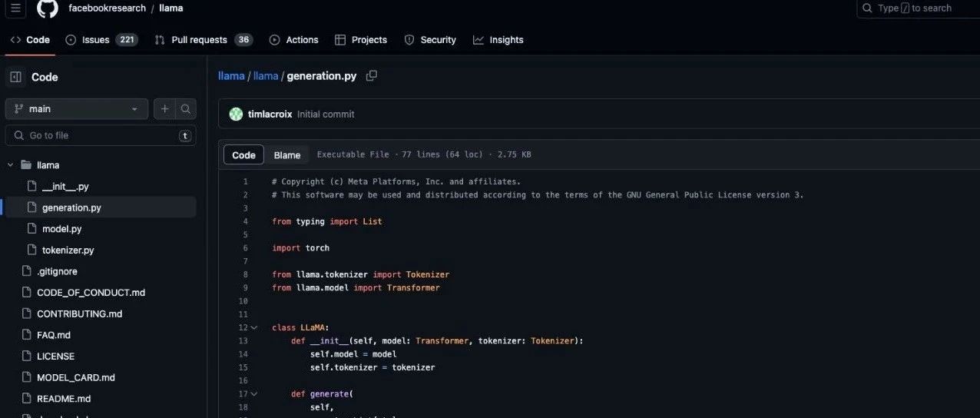Click the tokenizer.py file icon

click(x=31, y=250)
